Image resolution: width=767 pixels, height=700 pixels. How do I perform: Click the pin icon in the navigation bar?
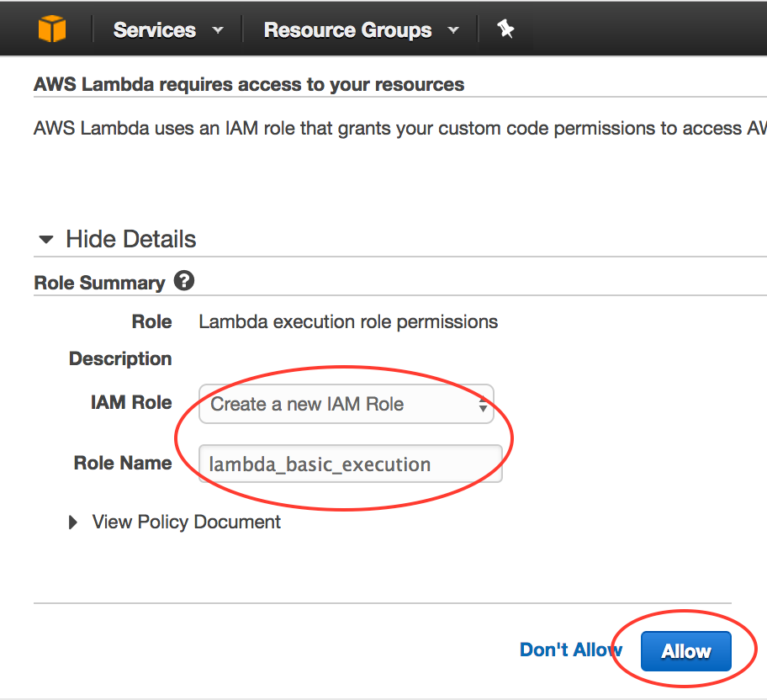505,29
